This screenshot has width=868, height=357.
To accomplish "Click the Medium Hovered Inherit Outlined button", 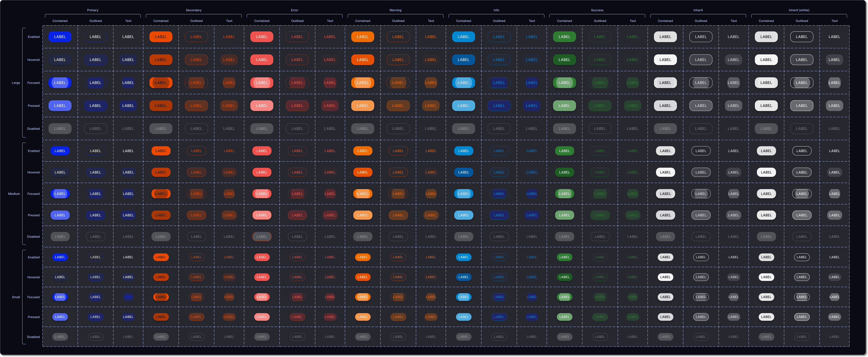I will point(701,172).
